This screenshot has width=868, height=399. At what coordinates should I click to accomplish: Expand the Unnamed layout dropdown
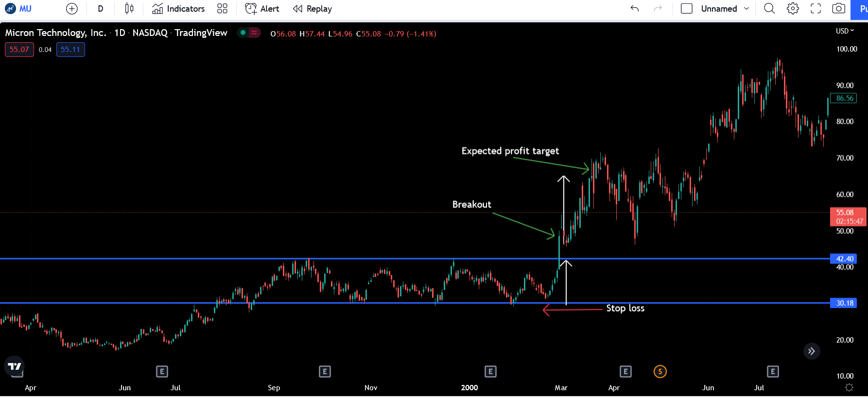pyautogui.click(x=746, y=9)
